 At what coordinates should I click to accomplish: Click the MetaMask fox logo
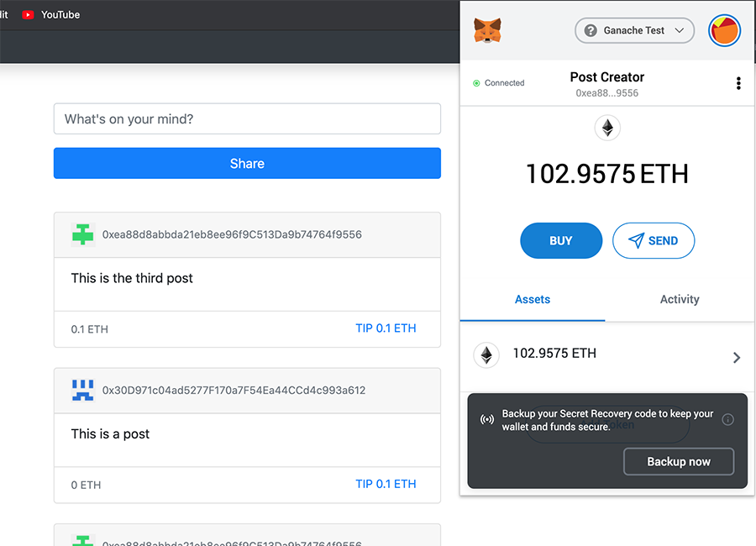[x=487, y=30]
